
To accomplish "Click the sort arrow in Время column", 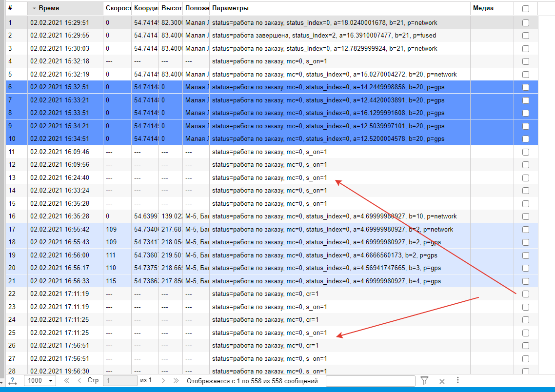I will (34, 9).
